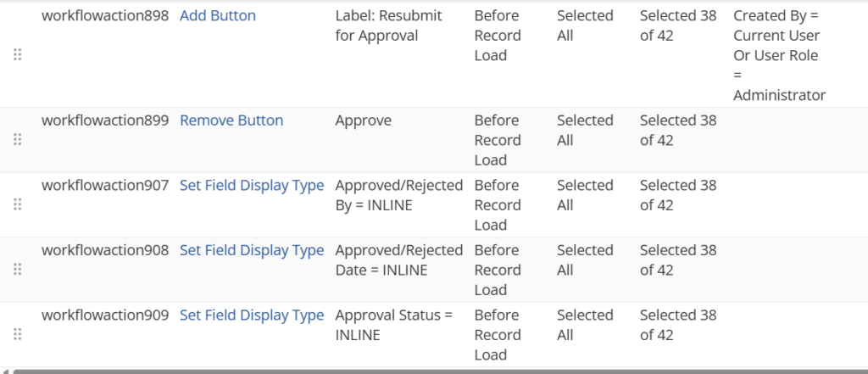
Task: Open the Add Button action link
Action: tap(218, 15)
